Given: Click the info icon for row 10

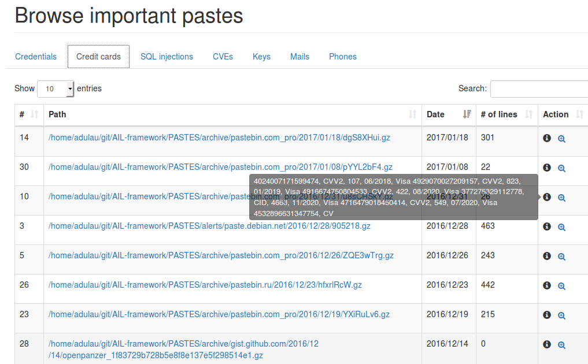Looking at the screenshot, I should point(547,197).
